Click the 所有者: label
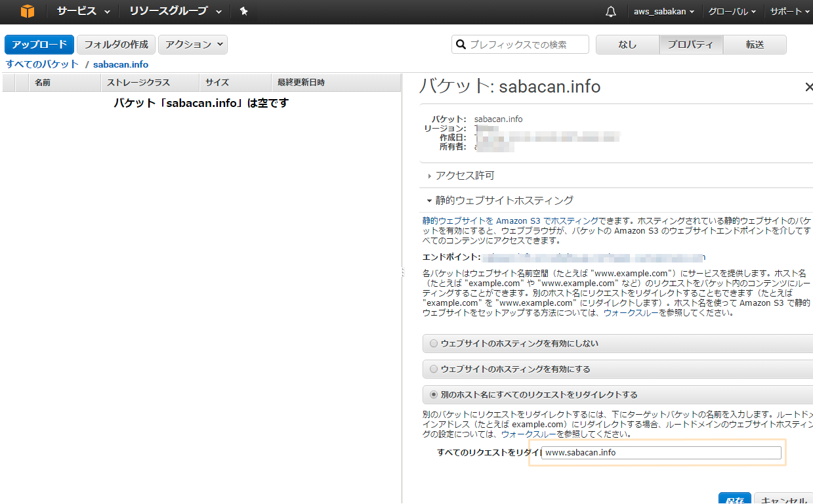Image resolution: width=813 pixels, height=504 pixels. coord(453,147)
